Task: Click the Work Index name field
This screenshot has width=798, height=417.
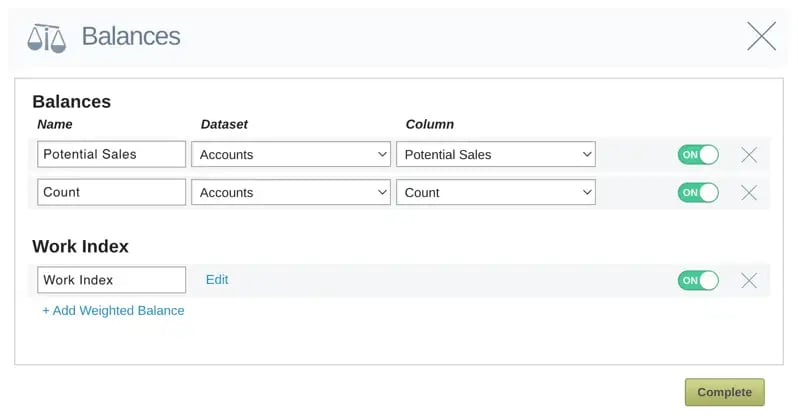Action: tap(111, 280)
